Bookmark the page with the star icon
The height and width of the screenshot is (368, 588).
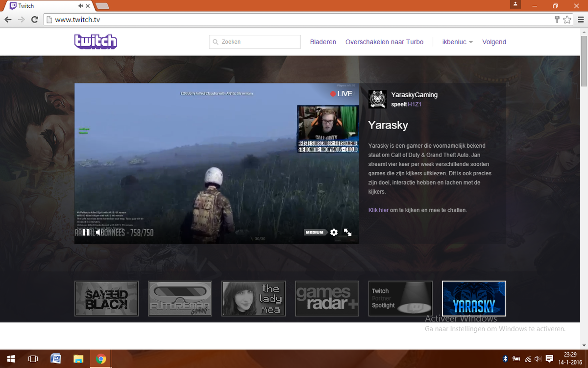click(567, 20)
